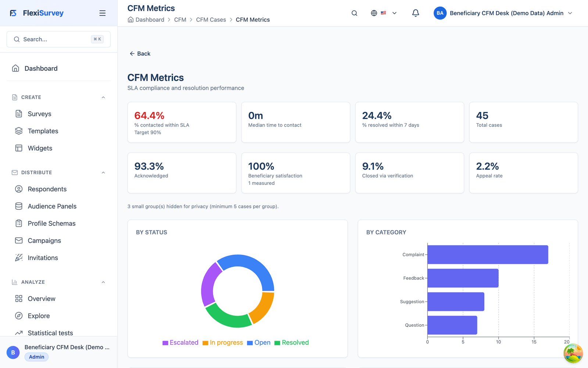This screenshot has height=368, width=588.
Task: Click the FlexiSurvey logo icon
Action: (x=13, y=13)
